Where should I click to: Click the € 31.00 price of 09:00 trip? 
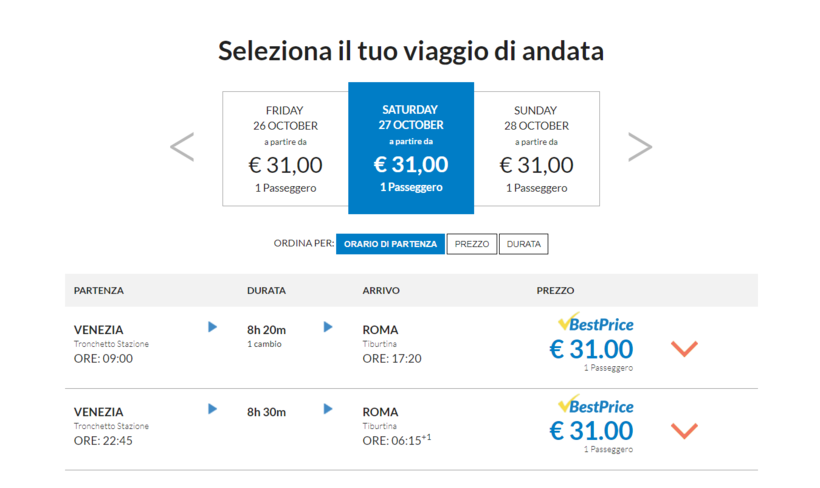[x=591, y=349]
